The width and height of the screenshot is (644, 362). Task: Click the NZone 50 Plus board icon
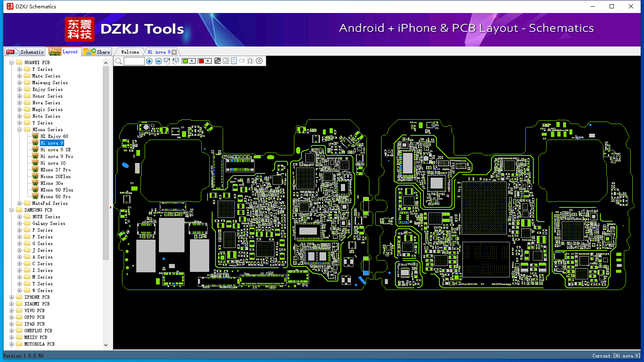(35, 190)
